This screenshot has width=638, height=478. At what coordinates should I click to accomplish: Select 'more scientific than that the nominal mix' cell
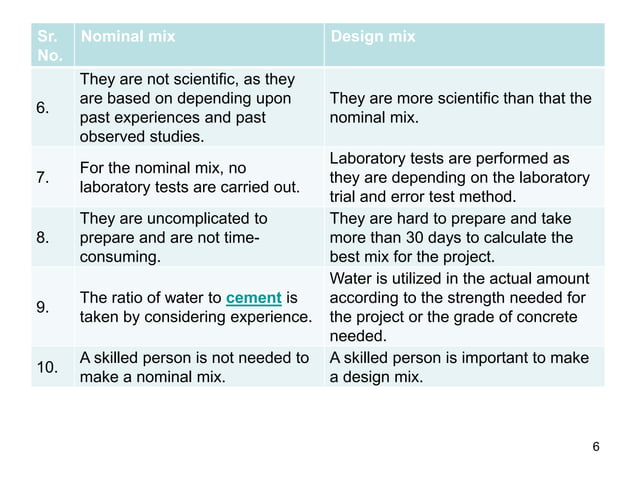click(x=460, y=107)
